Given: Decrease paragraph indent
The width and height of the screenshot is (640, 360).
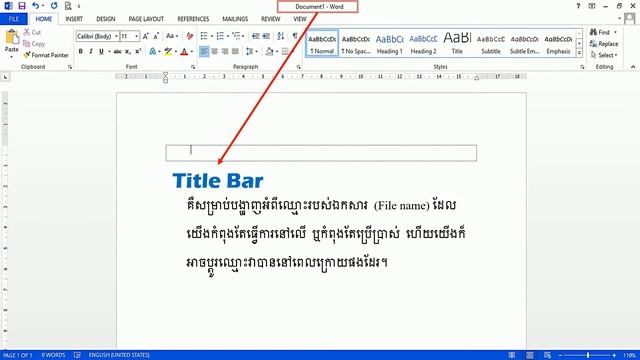Looking at the screenshot, I should (x=256, y=36).
